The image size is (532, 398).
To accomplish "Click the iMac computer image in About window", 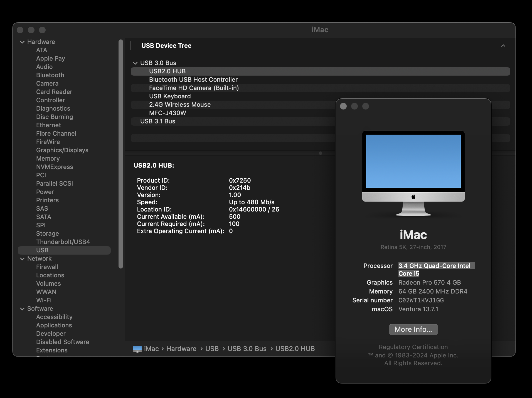I will [413, 173].
